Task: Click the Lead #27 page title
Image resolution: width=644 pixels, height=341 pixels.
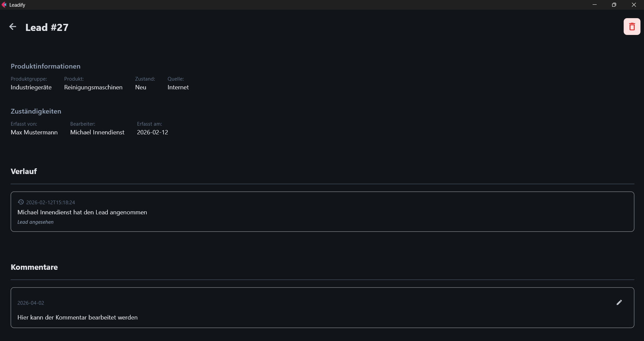Action: click(x=47, y=27)
